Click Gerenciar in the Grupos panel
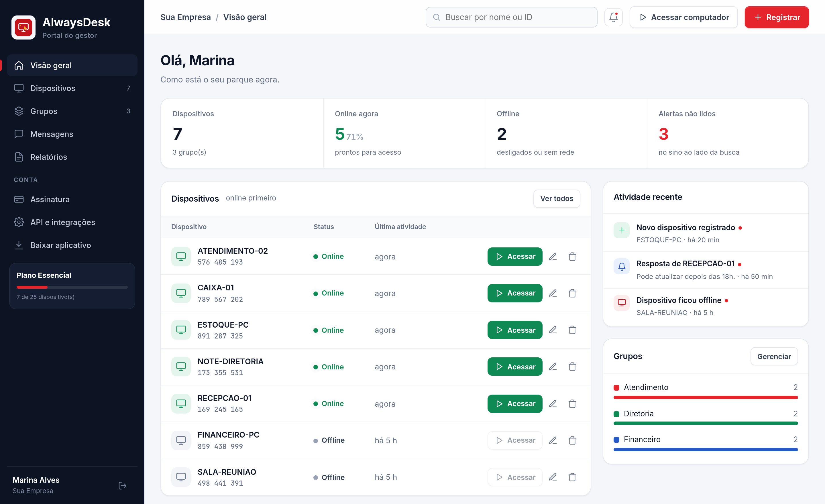Image resolution: width=825 pixels, height=504 pixels. (774, 357)
